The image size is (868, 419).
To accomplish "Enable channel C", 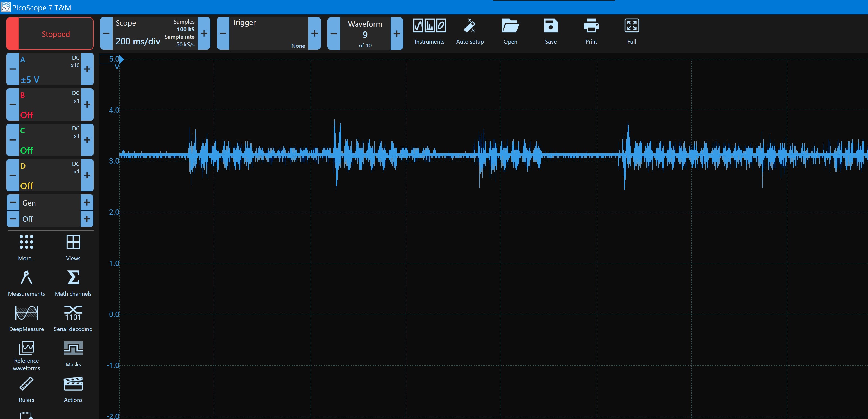I will tap(50, 140).
